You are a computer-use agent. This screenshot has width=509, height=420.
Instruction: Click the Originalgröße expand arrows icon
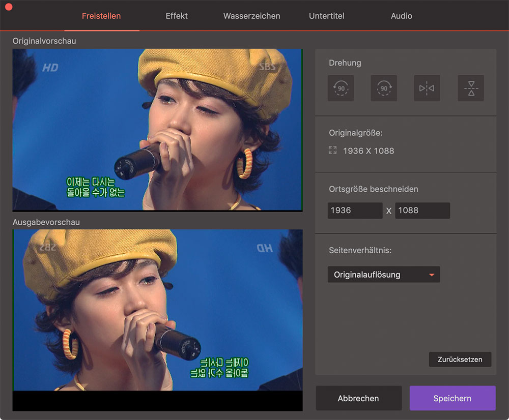tap(332, 150)
